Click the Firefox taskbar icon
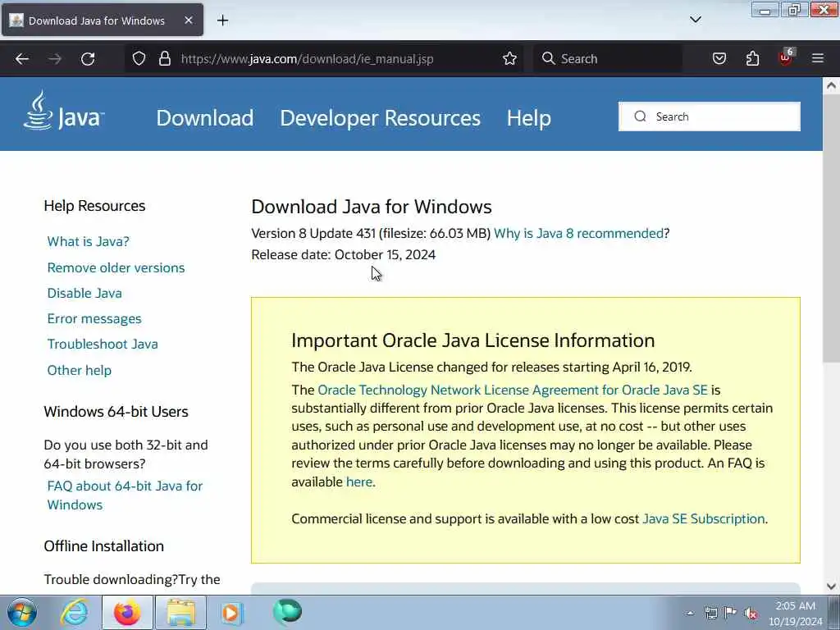The width and height of the screenshot is (840, 630). coord(127,612)
